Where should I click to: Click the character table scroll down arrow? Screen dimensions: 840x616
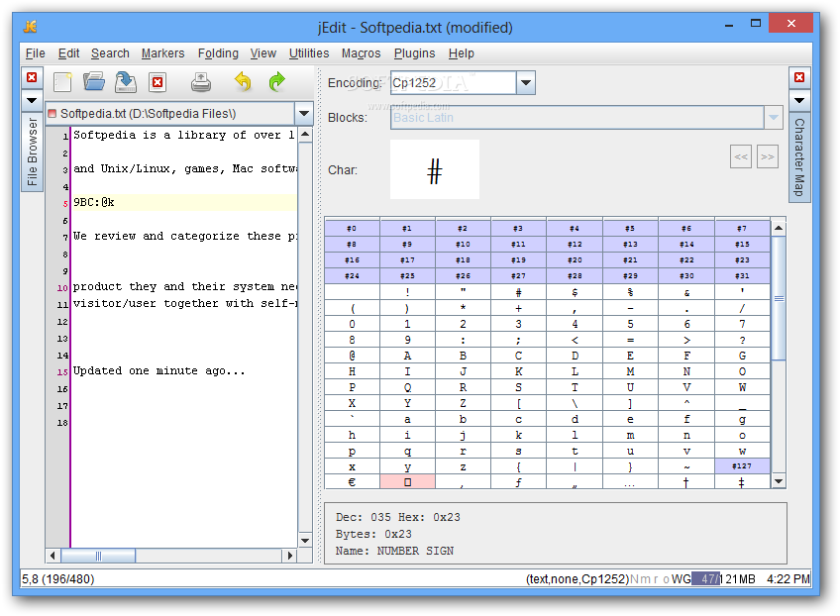pyautogui.click(x=779, y=481)
